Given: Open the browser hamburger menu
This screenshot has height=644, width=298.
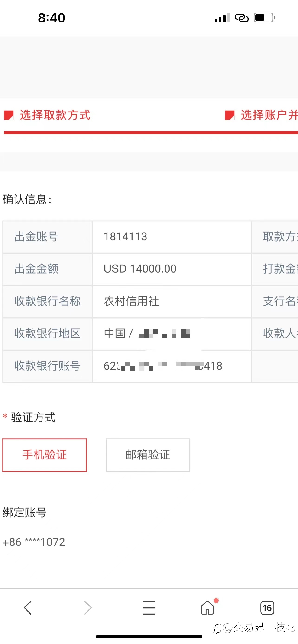Looking at the screenshot, I should pos(149,608).
